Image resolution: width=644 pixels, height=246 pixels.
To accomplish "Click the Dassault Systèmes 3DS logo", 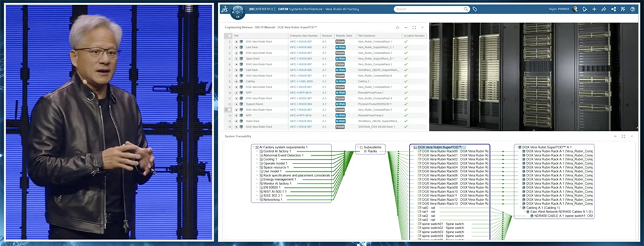I will click(224, 9).
